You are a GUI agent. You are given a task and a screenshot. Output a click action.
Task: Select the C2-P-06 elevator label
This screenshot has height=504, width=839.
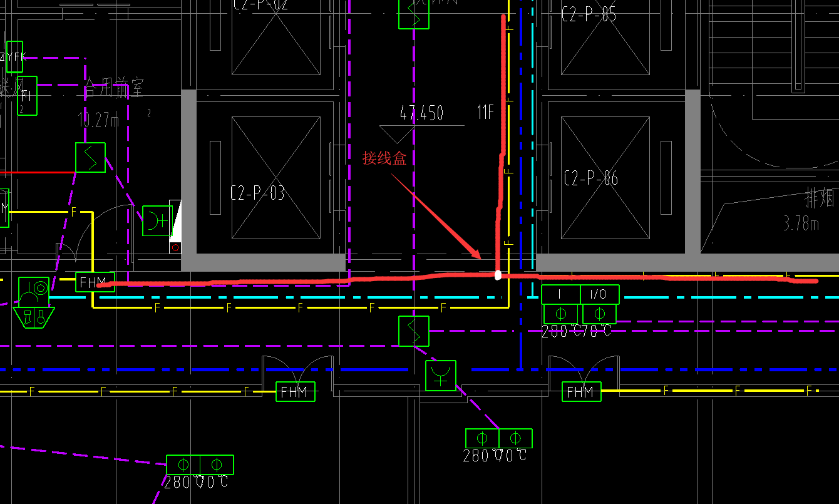(591, 178)
